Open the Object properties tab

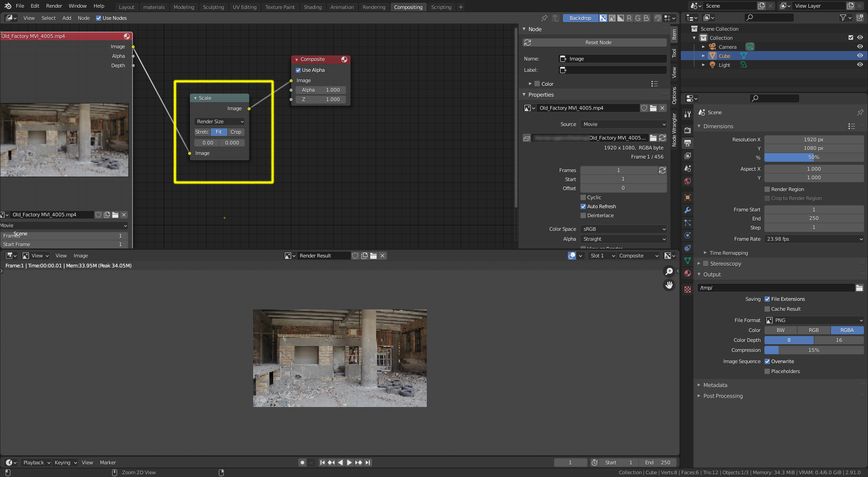click(688, 197)
